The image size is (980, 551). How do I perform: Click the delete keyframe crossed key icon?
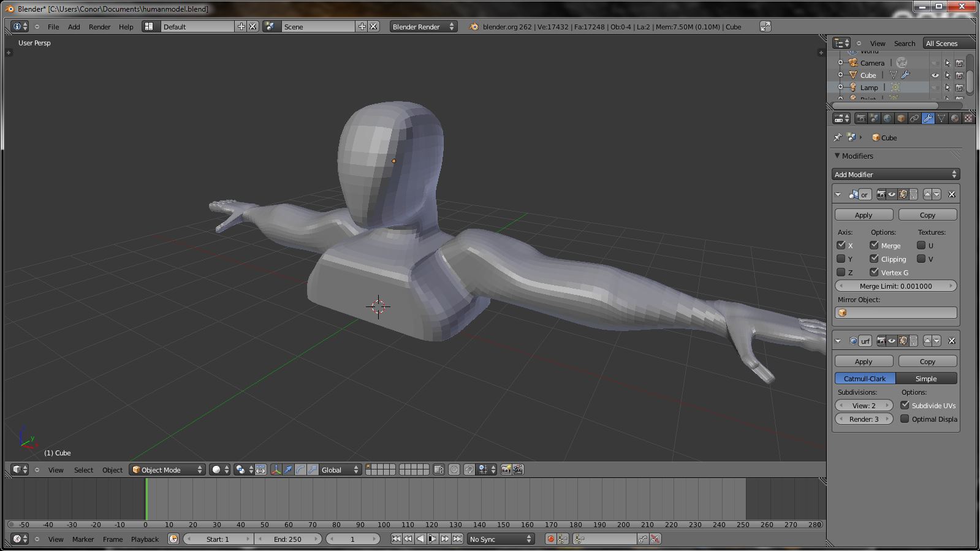pos(655,539)
